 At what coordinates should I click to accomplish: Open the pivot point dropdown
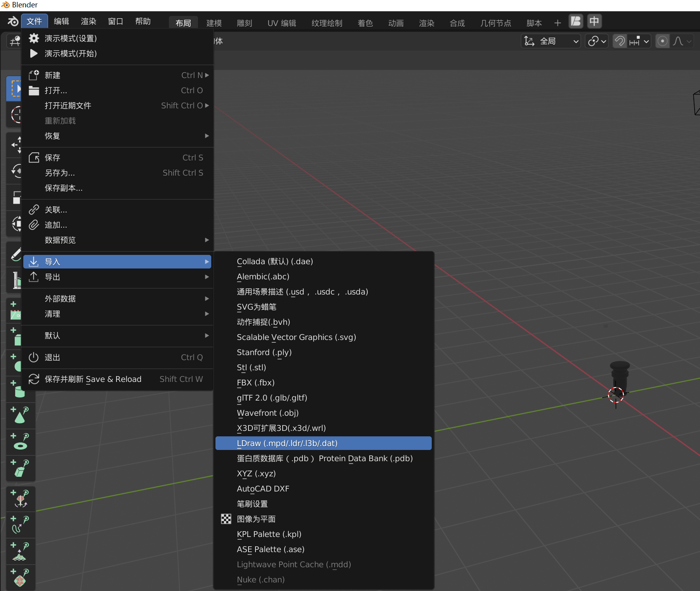point(597,41)
